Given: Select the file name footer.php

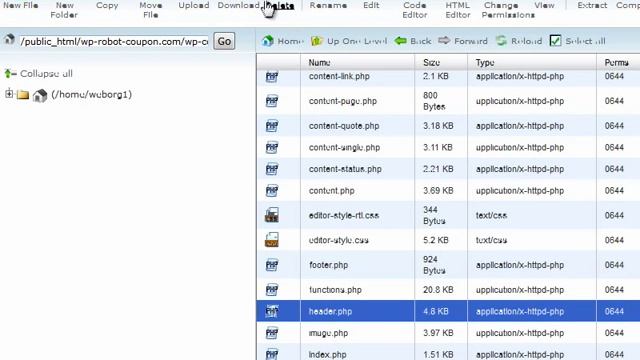Looking at the screenshot, I should [x=329, y=265].
